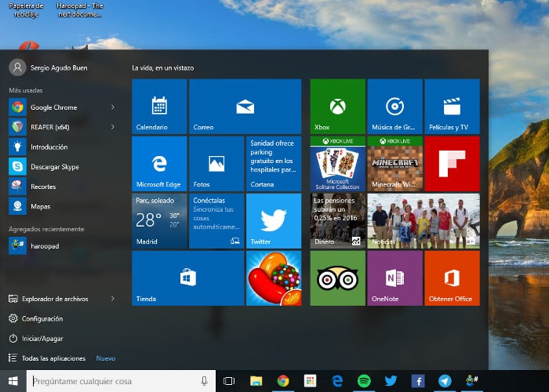Screen dimensions: 549x392
Task: Open the Madrid weather tile
Action: 159,221
